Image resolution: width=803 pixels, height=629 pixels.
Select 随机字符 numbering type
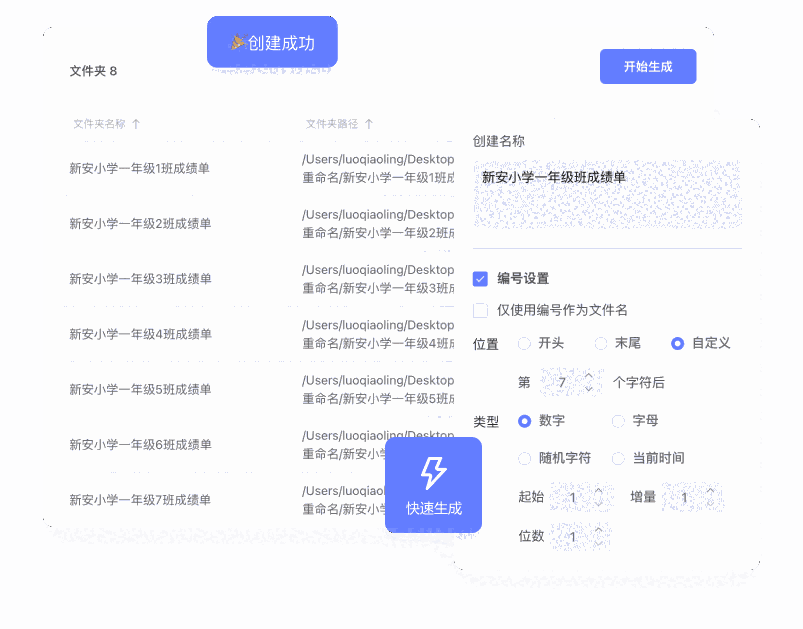click(525, 457)
